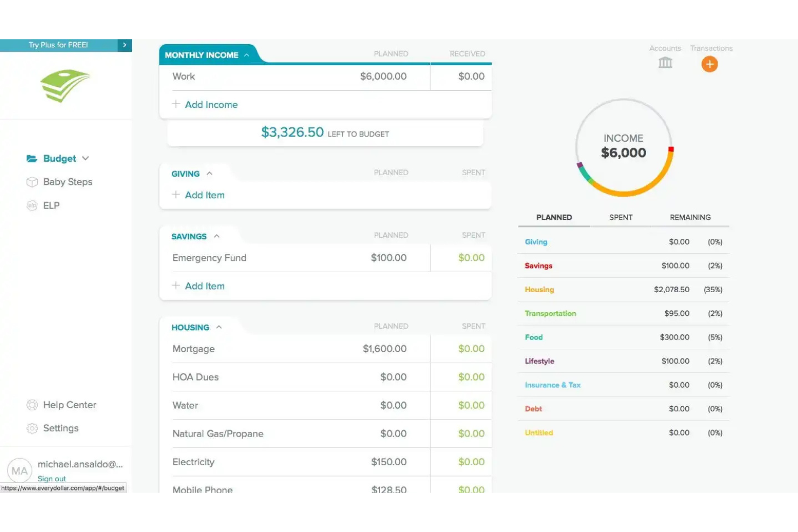Open Accounts using the bank icon
Image resolution: width=798 pixels, height=532 pixels.
click(665, 63)
